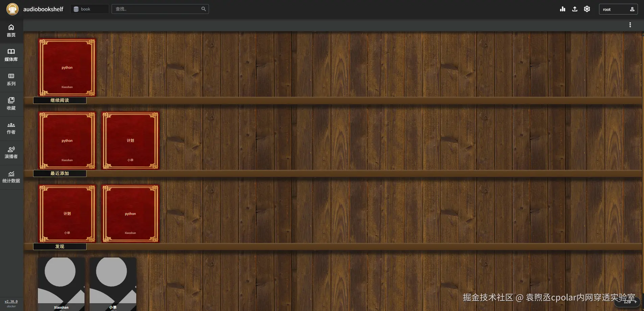
Task: Open python book on 继续阅读 shelf
Action: tap(67, 68)
